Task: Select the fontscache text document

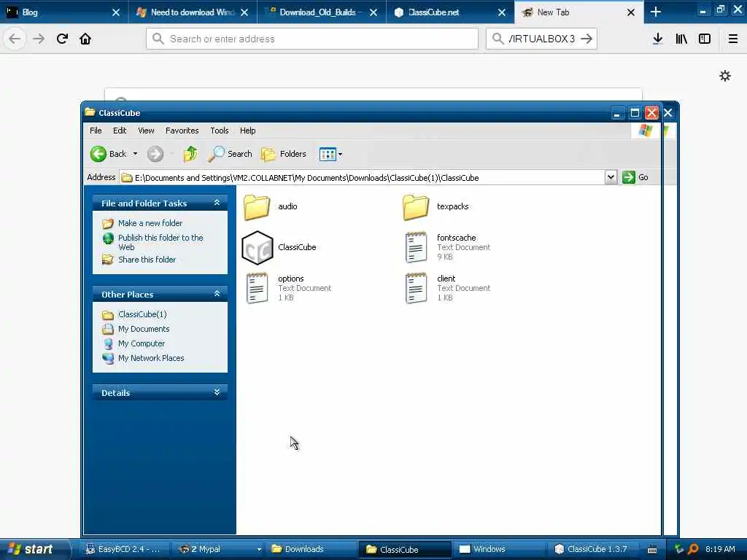Action: [416, 247]
